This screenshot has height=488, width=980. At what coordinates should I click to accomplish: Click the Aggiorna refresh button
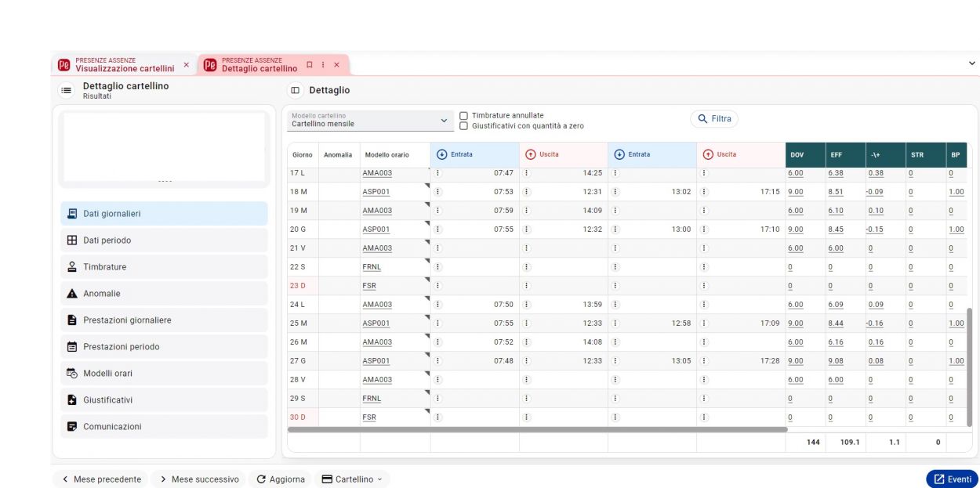[281, 479]
